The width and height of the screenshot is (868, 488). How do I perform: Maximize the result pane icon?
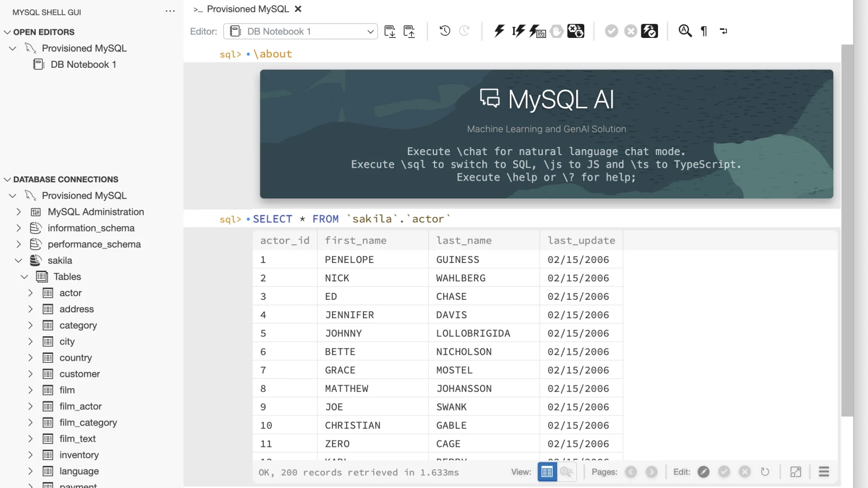click(796, 472)
